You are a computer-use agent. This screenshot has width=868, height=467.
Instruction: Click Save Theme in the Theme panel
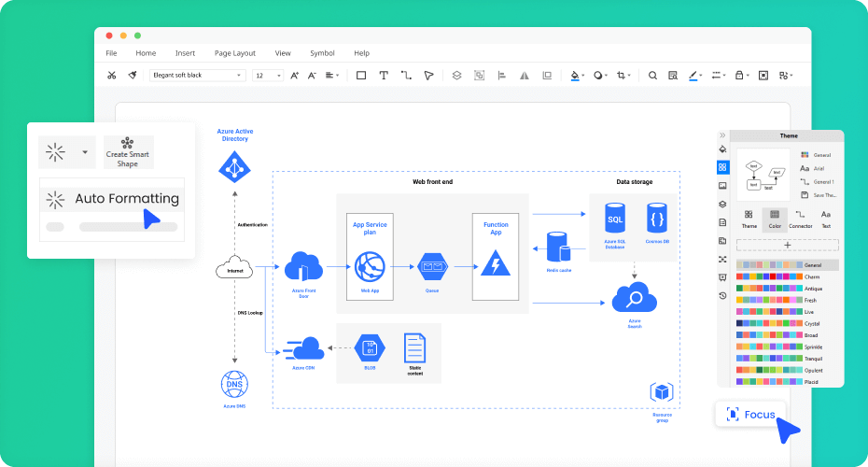tap(819, 195)
